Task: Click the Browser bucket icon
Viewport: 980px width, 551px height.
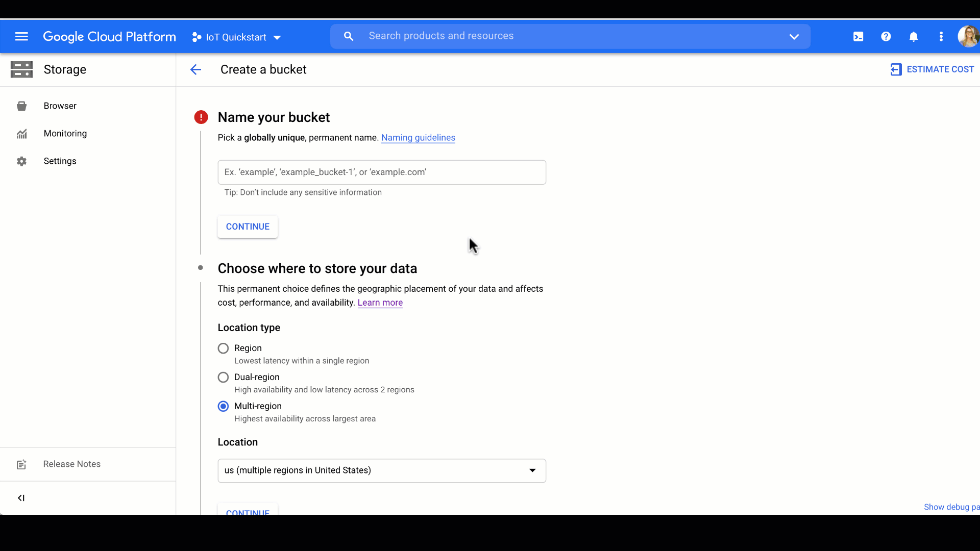Action: tap(21, 106)
